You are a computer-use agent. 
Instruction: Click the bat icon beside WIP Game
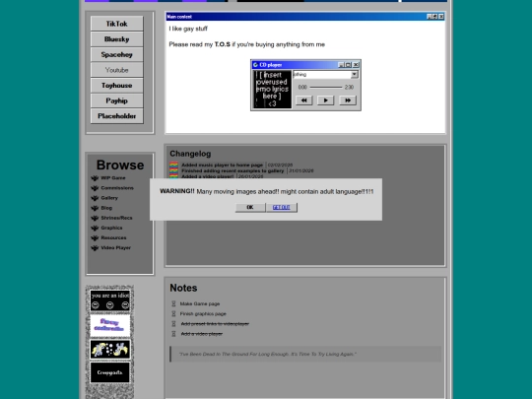[95, 177]
